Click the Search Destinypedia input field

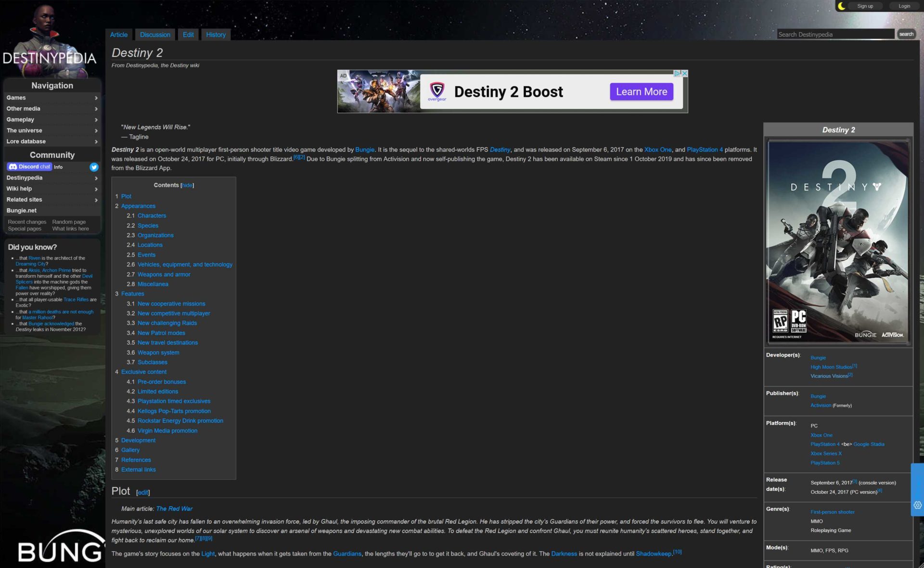click(x=835, y=34)
